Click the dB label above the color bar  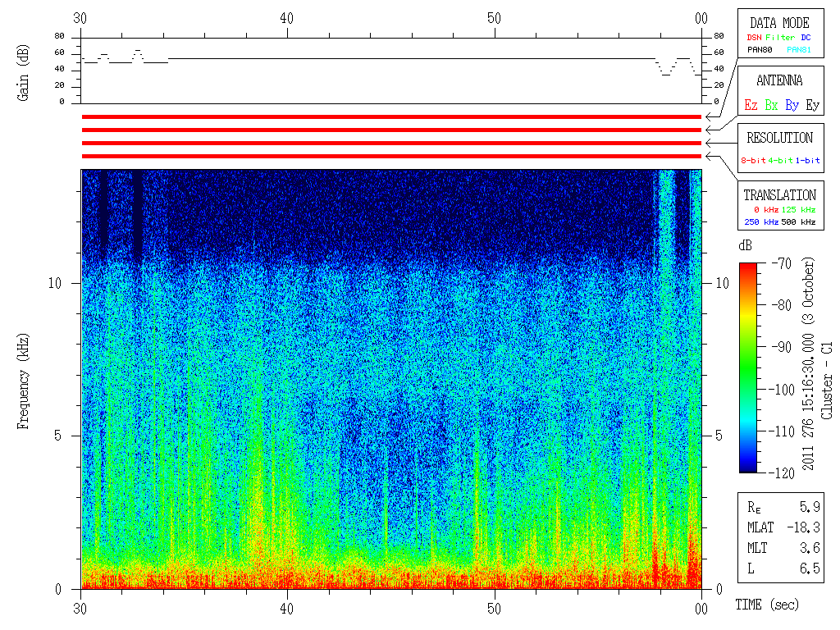tap(745, 245)
